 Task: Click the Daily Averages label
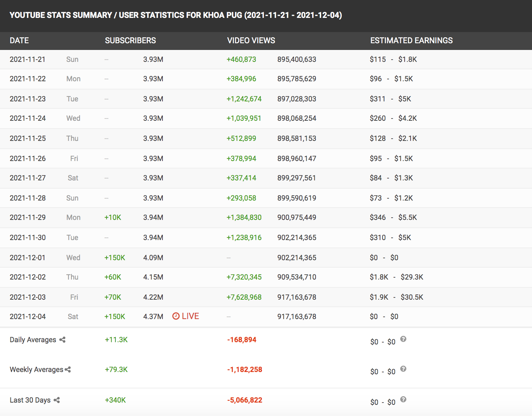33,340
